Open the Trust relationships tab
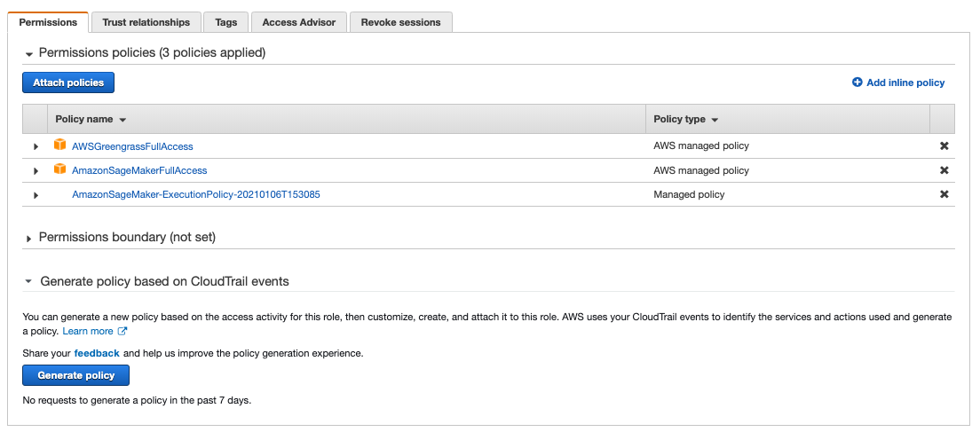The height and width of the screenshot is (432, 980). click(x=146, y=22)
